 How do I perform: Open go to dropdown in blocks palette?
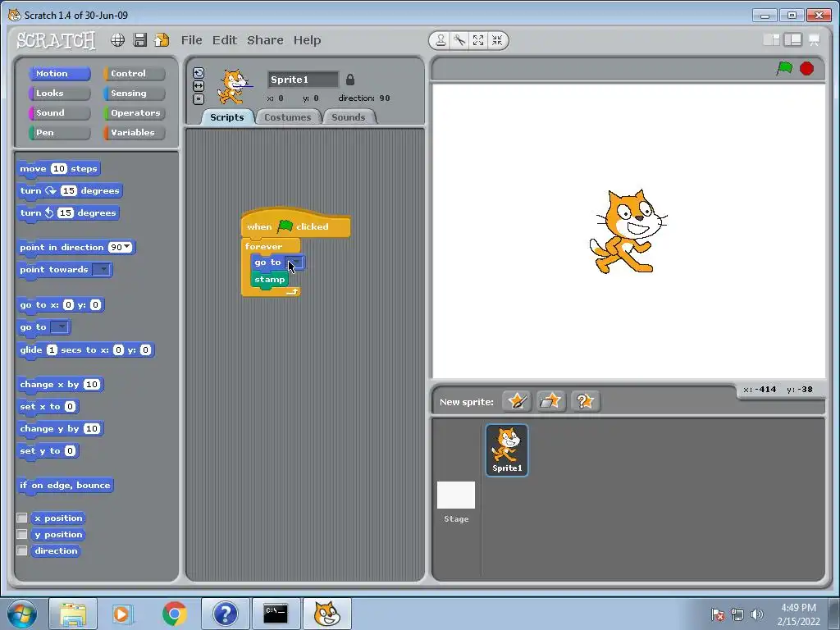60,326
